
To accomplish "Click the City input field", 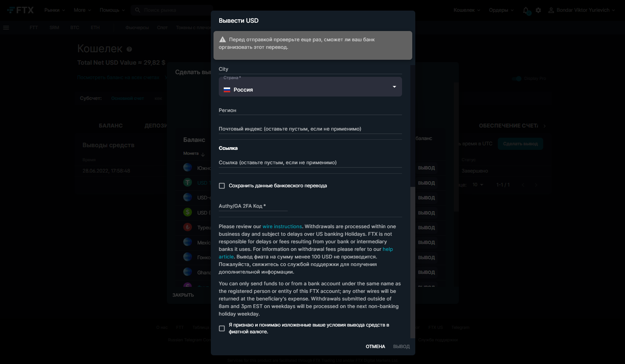I will coord(310,69).
